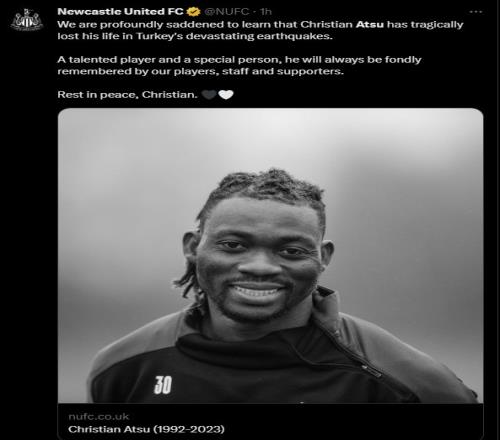Click the white heart emoji
500x440 pixels.
pos(226,95)
